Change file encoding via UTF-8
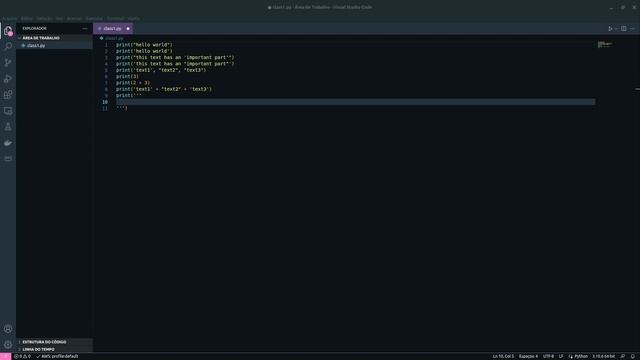Viewport: 640px width, 360px height. (x=548, y=356)
